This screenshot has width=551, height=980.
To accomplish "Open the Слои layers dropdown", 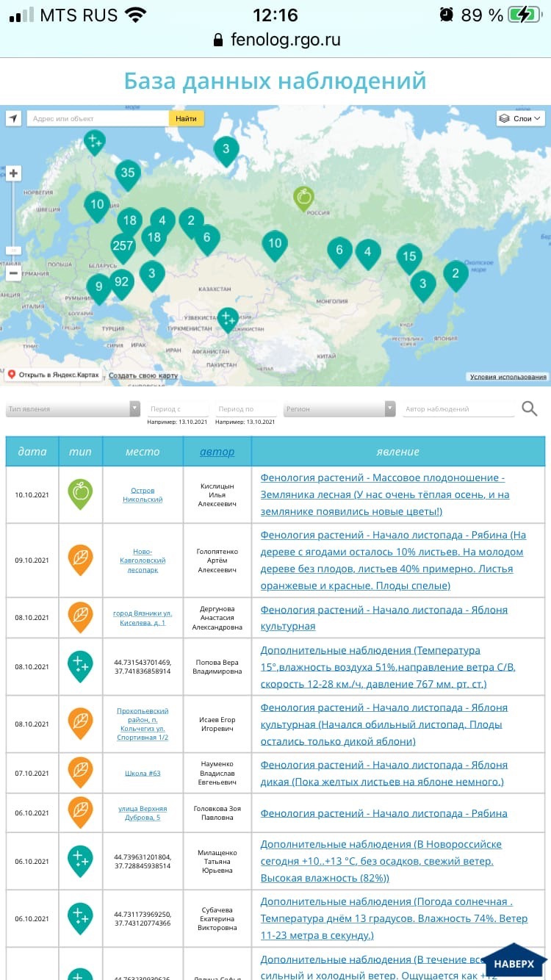I will (x=520, y=118).
